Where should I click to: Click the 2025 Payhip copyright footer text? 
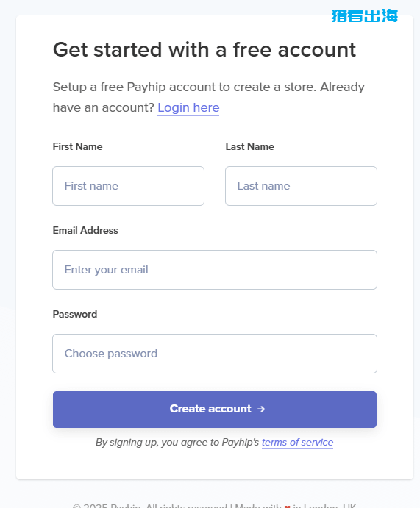click(150, 506)
